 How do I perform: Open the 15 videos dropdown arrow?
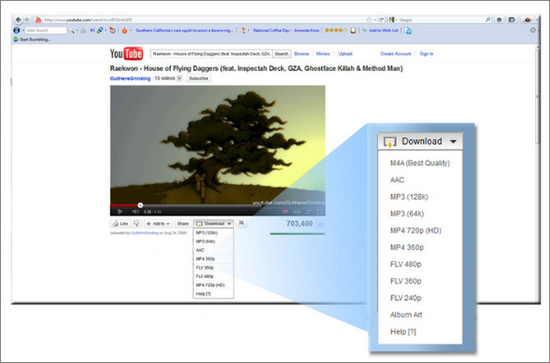pos(179,78)
